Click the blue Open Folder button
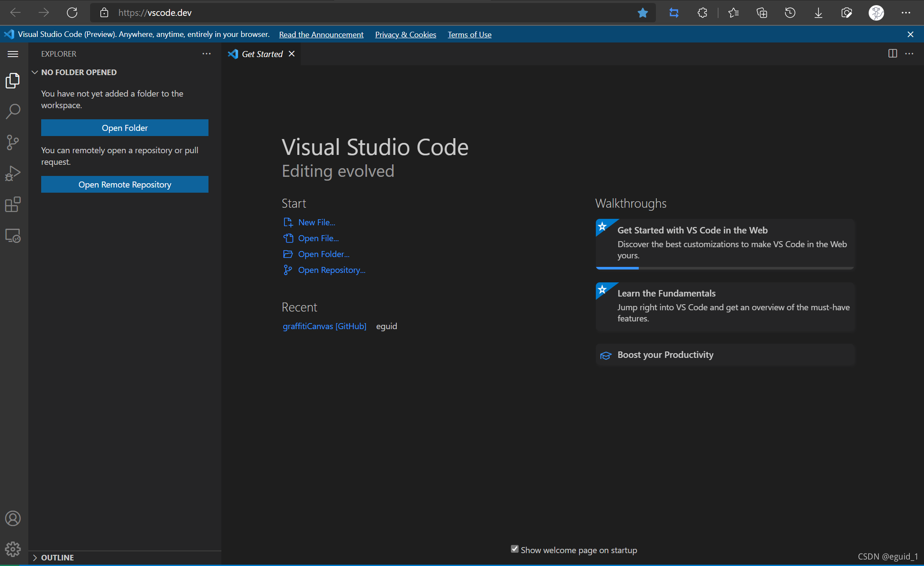This screenshot has height=566, width=924. pos(125,128)
